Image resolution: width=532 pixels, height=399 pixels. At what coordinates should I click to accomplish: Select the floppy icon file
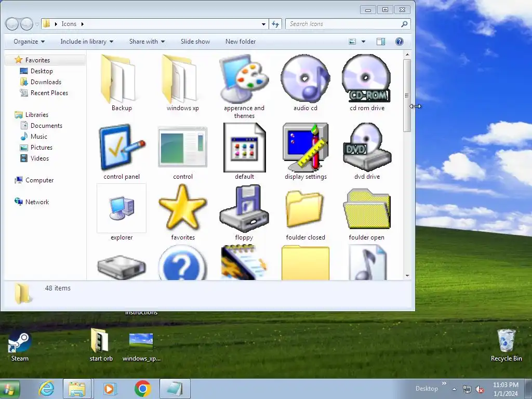[x=244, y=212]
